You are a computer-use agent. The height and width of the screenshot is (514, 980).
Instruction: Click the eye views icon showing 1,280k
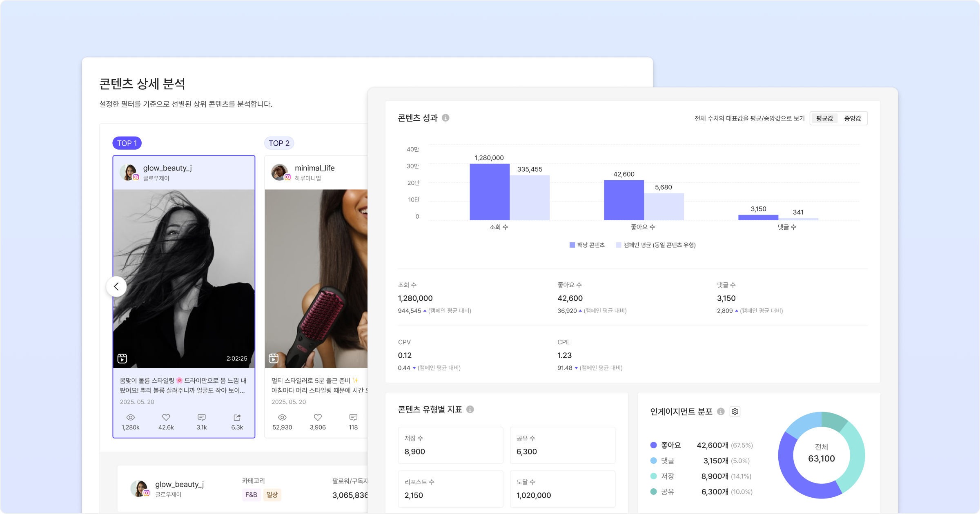click(130, 417)
